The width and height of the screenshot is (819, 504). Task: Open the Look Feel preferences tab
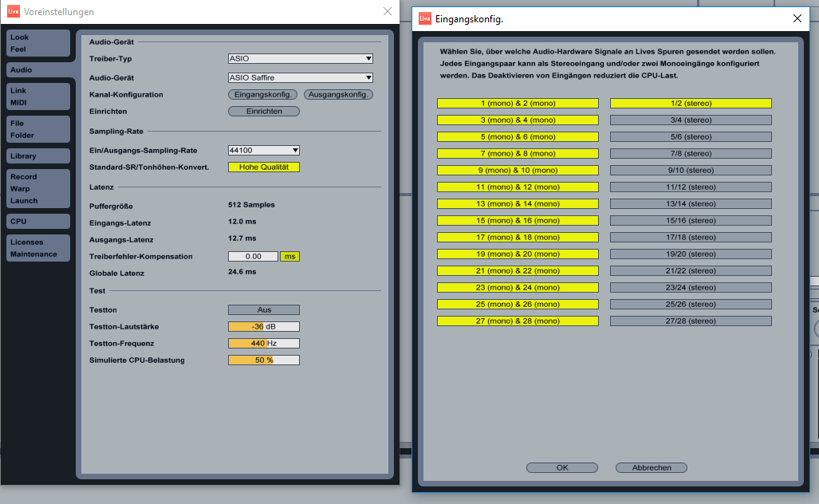38,43
